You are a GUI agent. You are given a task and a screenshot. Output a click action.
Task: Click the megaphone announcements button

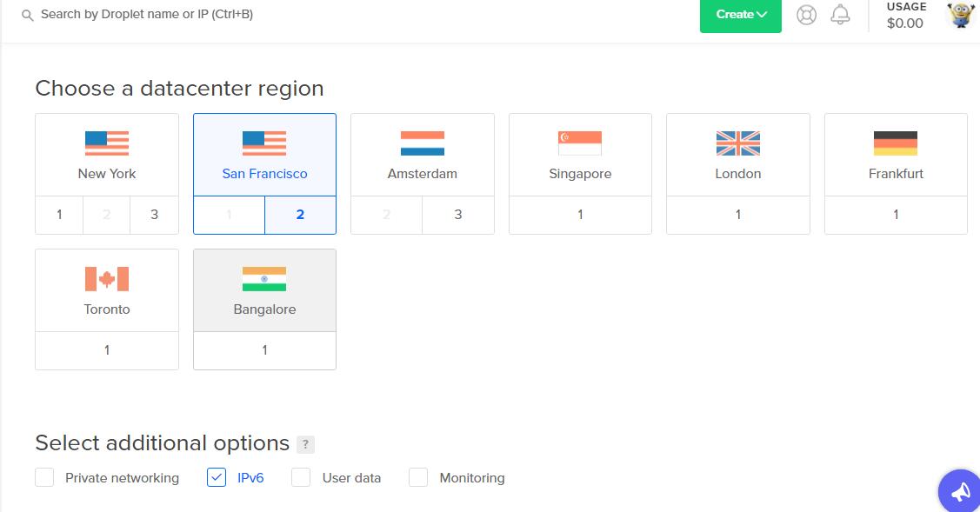(960, 492)
